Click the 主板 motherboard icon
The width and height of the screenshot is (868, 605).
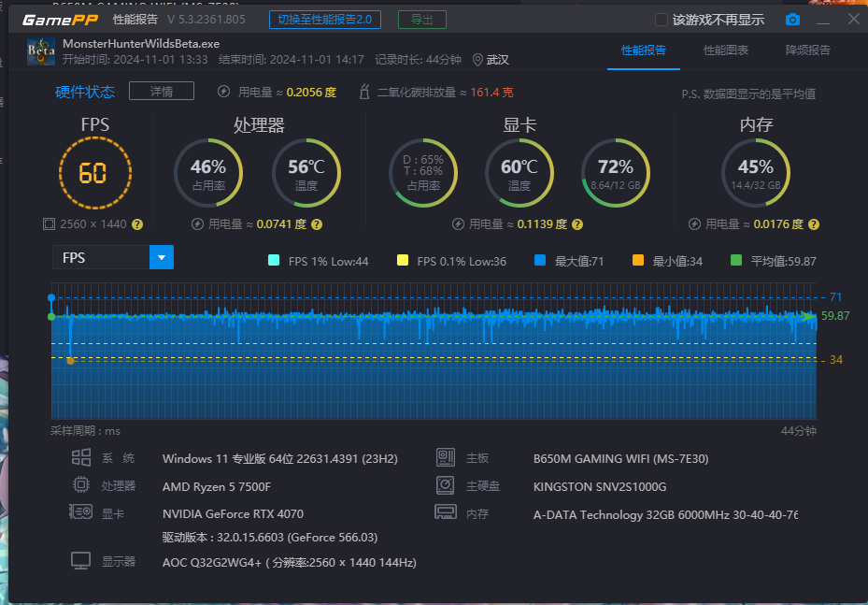point(446,458)
